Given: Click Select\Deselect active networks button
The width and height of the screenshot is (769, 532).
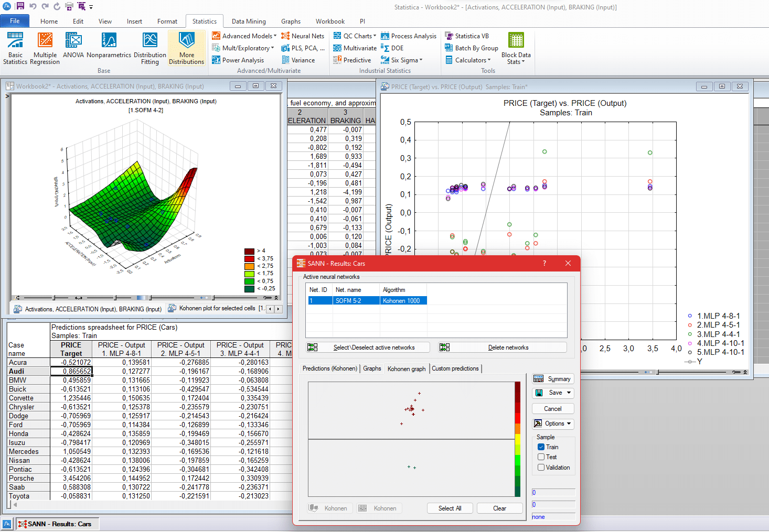Looking at the screenshot, I should click(x=368, y=348).
